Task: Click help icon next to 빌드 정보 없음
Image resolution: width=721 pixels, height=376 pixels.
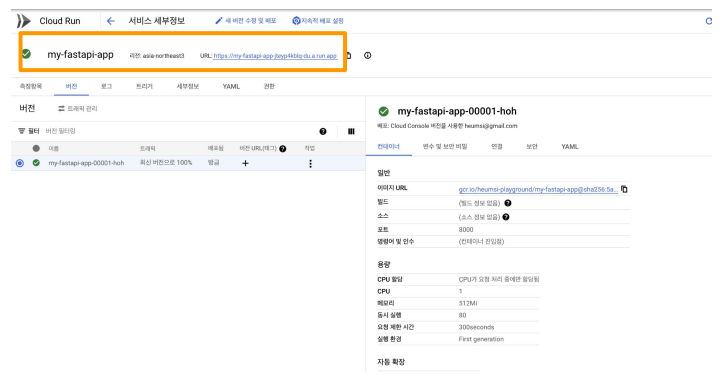Action: [508, 203]
